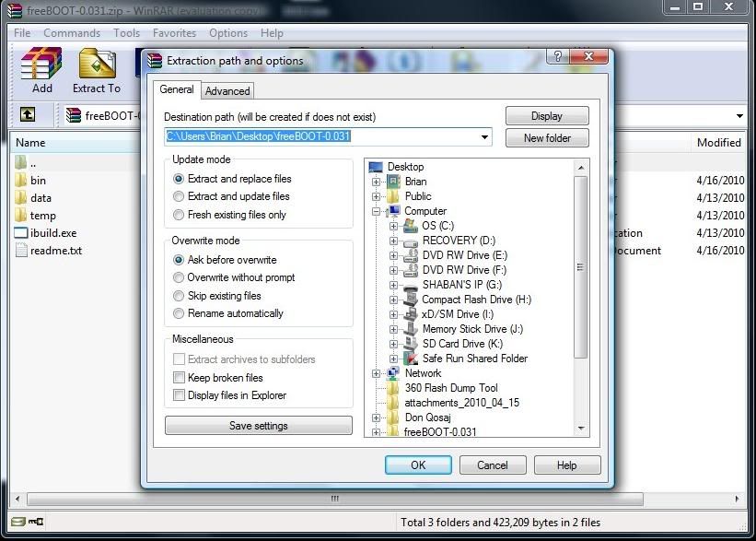
Task: Open the Tools menu
Action: click(126, 33)
